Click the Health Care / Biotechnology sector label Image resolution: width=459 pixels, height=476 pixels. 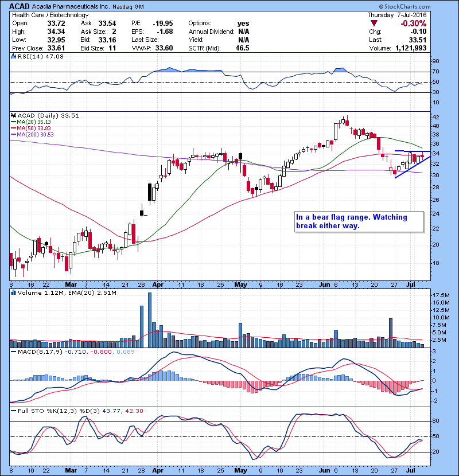click(x=50, y=15)
